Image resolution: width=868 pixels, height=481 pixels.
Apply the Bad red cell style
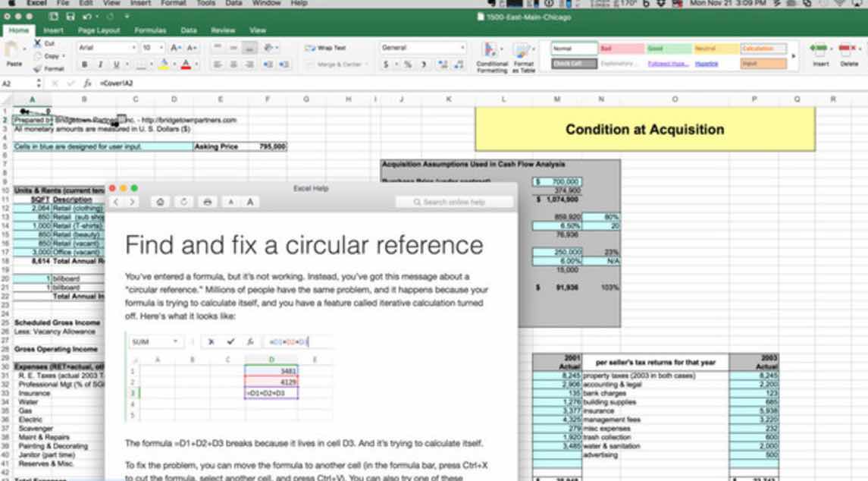point(622,49)
